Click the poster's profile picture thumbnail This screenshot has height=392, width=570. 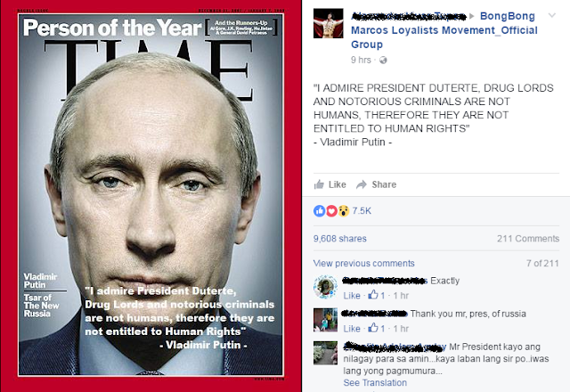(x=328, y=23)
